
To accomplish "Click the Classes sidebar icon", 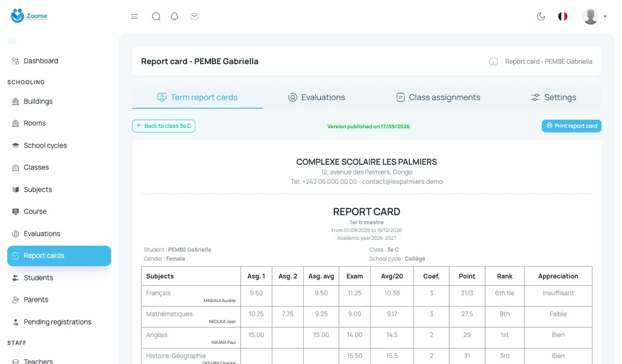I will pyautogui.click(x=16, y=167).
